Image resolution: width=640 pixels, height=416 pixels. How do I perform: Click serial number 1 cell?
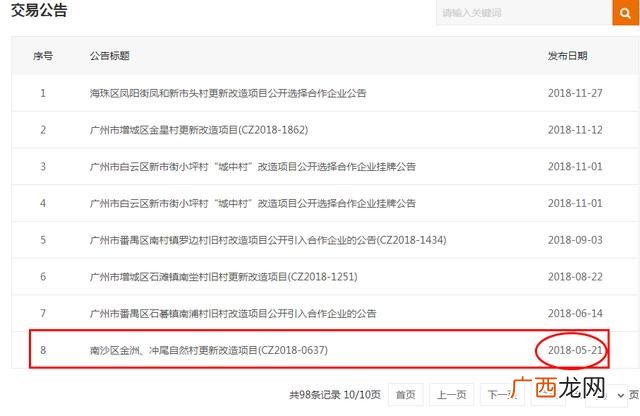[x=43, y=93]
